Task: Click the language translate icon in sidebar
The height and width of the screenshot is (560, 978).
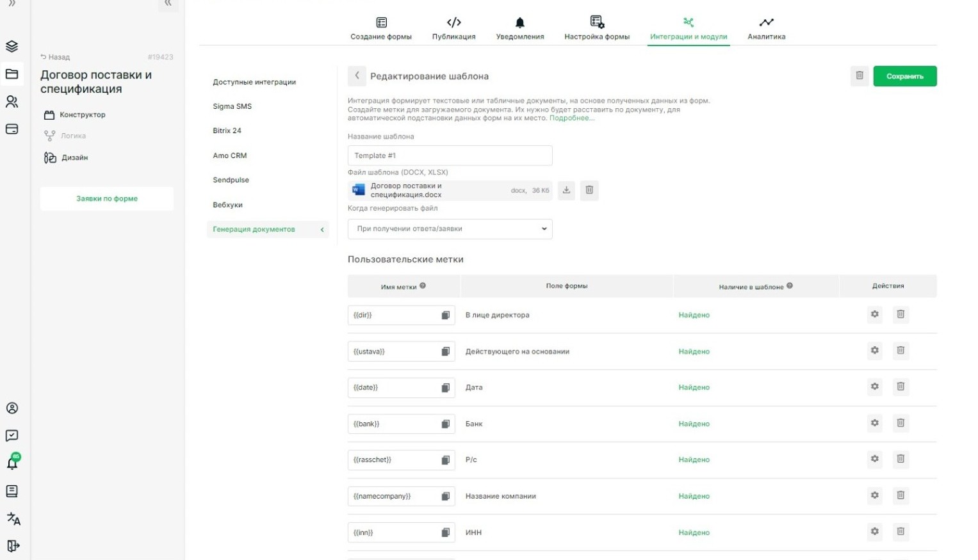Action: click(13, 518)
